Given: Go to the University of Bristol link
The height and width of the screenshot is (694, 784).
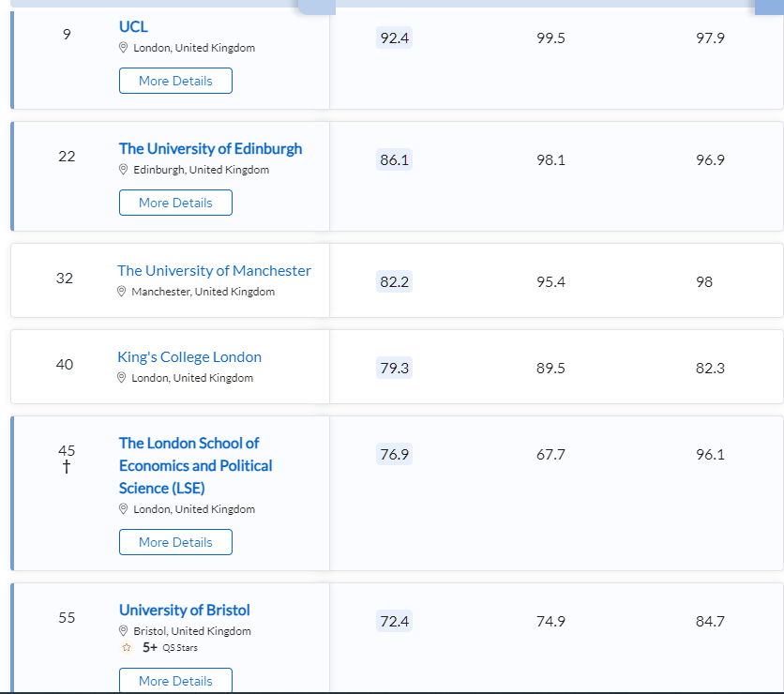Looking at the screenshot, I should 184,610.
